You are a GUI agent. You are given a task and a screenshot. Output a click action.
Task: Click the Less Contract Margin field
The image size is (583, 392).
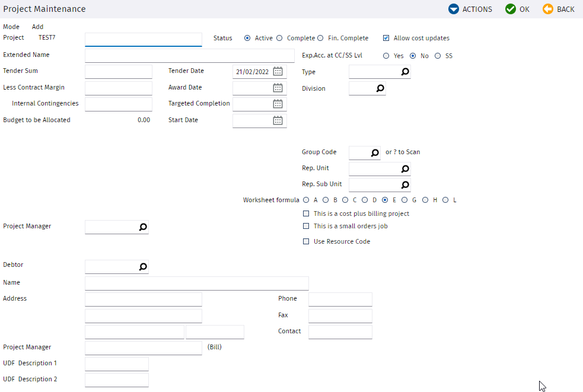click(x=119, y=88)
